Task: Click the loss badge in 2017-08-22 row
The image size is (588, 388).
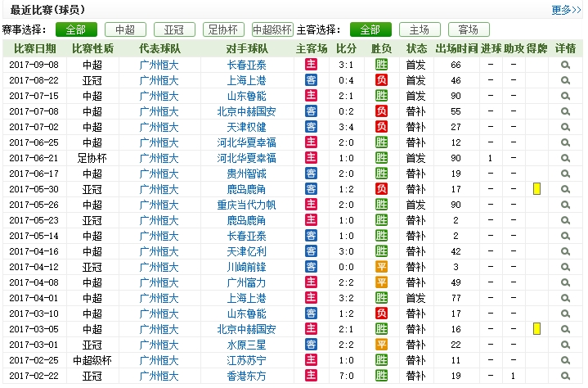Action: click(x=381, y=80)
